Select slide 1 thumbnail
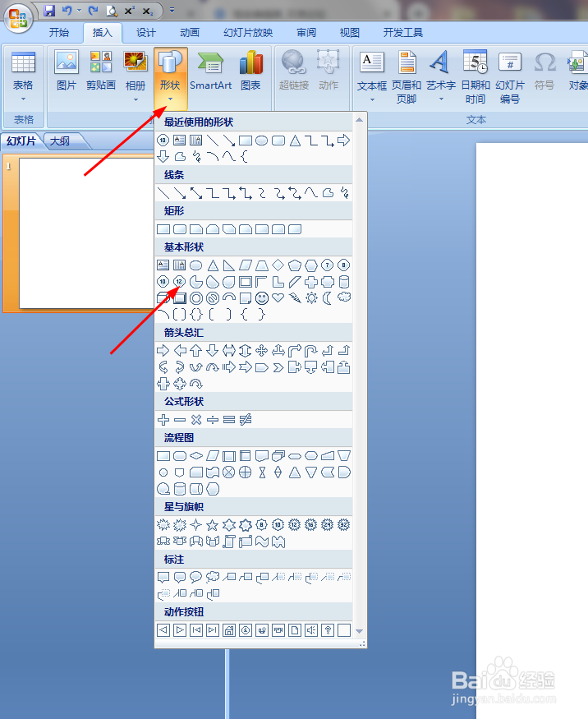The image size is (588, 719). point(86,233)
